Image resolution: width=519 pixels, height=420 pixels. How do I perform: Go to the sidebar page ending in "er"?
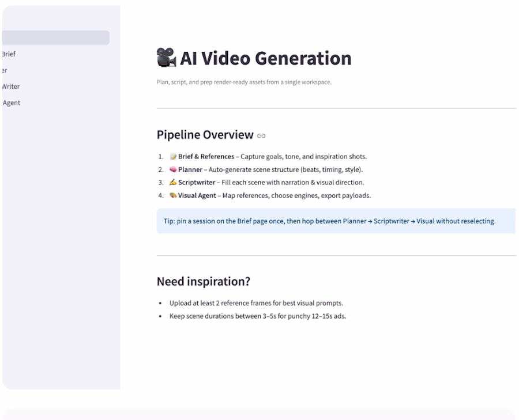[5, 70]
